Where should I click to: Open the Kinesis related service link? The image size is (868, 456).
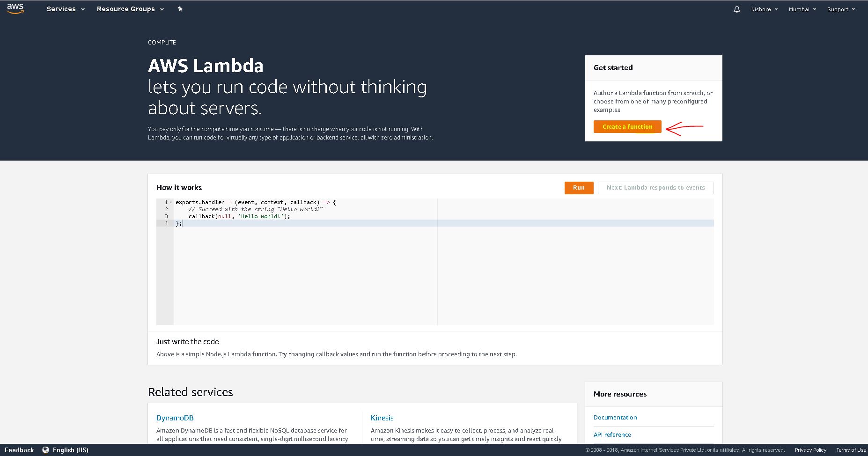tap(382, 418)
